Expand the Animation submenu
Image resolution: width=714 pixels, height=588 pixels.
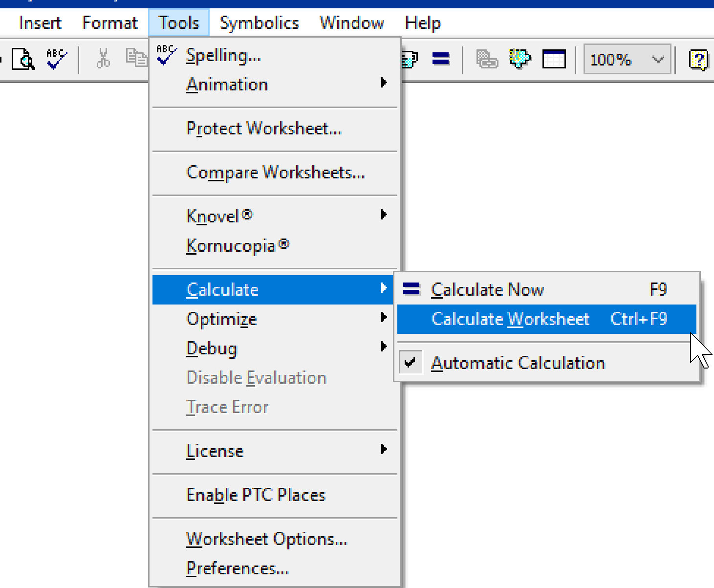[227, 84]
